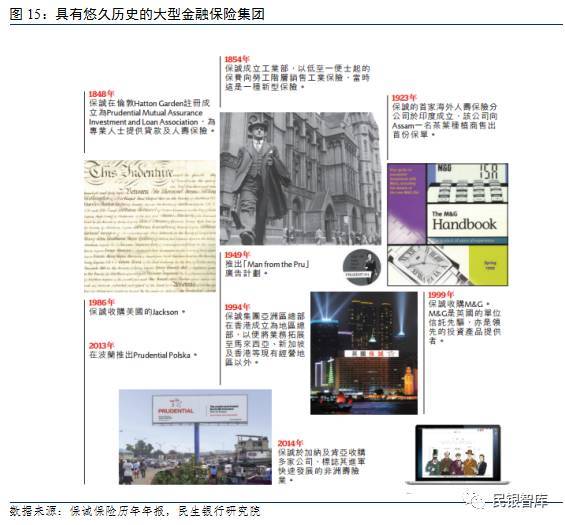Viewport: 565px width, 525px height.
Task: Select the 1986年 Jackson acquisition entry
Action: click(137, 307)
